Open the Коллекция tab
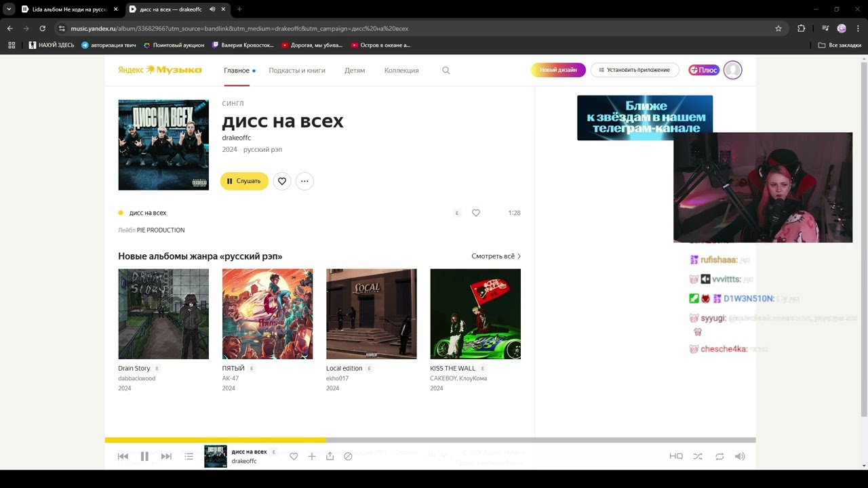Screen dimensions: 868x488 (401, 70)
